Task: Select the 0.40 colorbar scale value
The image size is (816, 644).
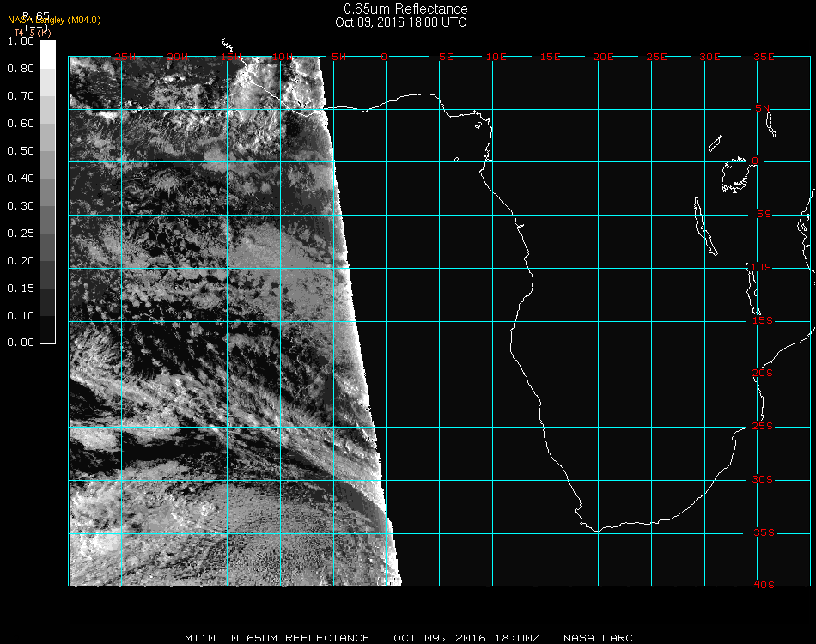Action: (21, 179)
